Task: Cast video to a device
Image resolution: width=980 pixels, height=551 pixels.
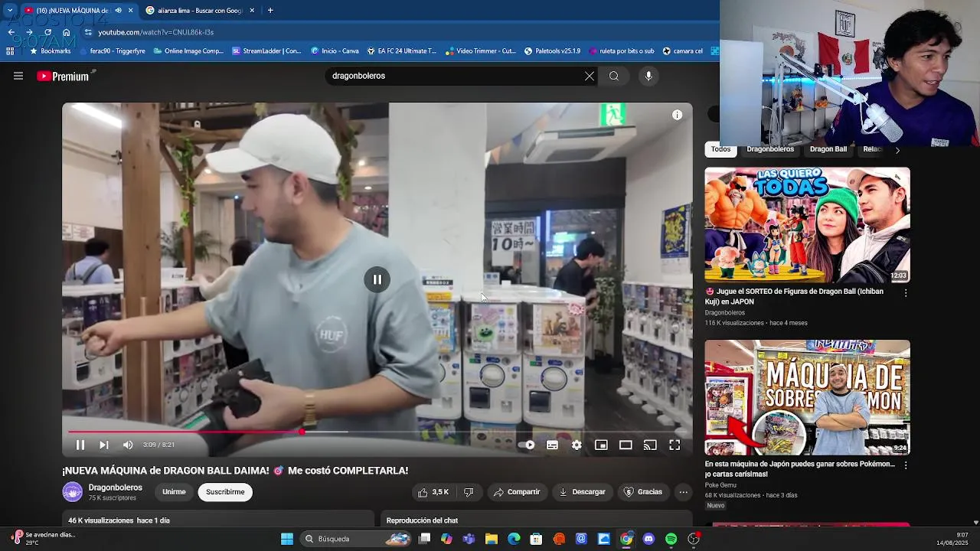Action: [x=650, y=445]
